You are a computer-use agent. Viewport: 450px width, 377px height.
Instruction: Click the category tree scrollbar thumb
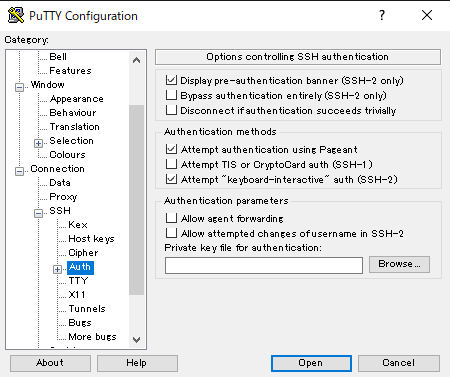tap(136, 200)
